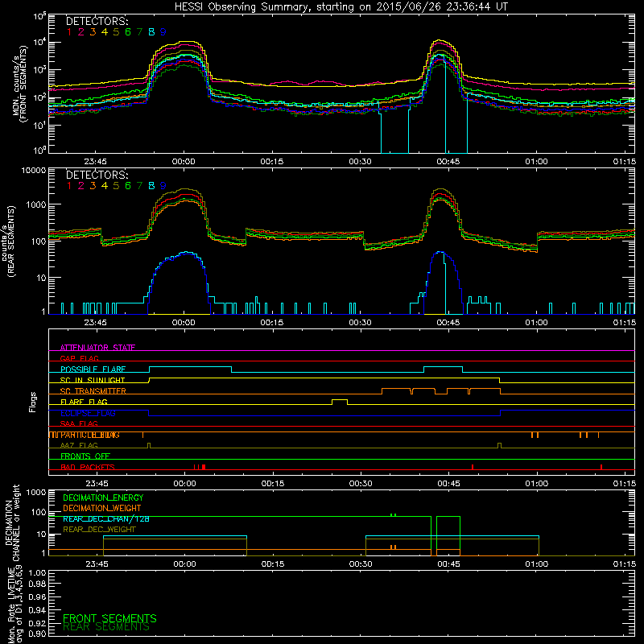The height and width of the screenshot is (644, 644).
Task: Select detector 1 in front segments legend
Action: (69, 31)
